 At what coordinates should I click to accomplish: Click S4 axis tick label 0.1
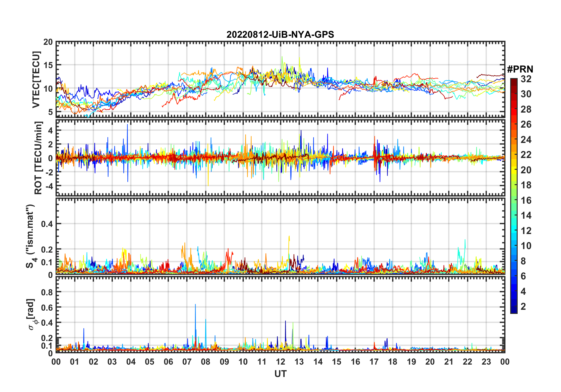[47, 262]
